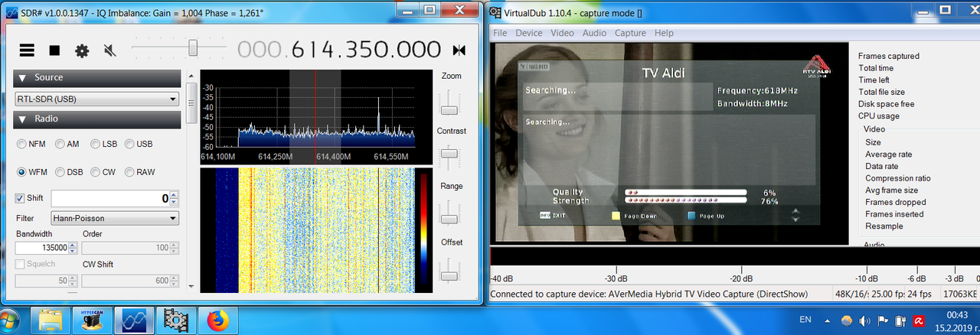This screenshot has height=335, width=980.
Task: Select the DSB mode
Action: click(68, 172)
